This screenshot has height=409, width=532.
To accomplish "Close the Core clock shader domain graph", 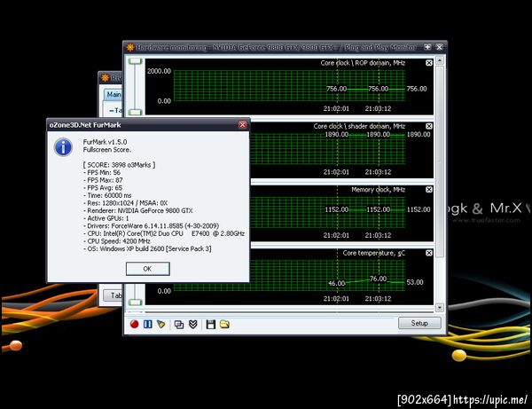I will coord(429,126).
